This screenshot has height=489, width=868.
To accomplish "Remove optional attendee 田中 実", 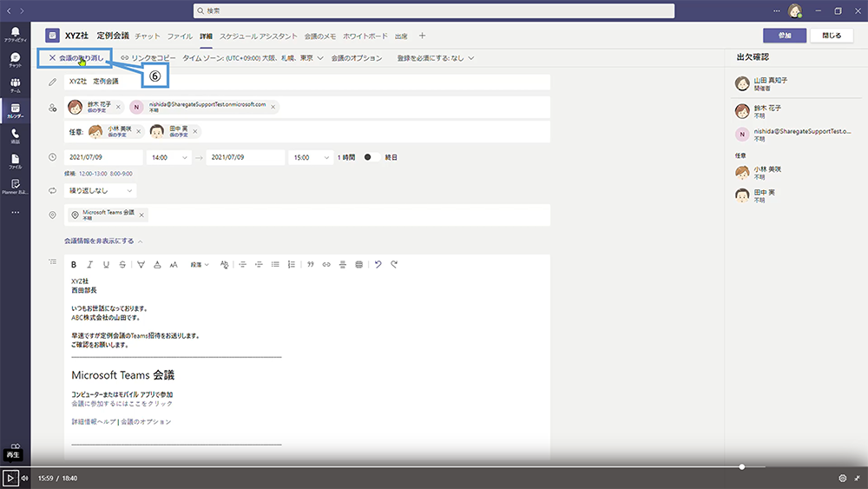I will tap(194, 131).
